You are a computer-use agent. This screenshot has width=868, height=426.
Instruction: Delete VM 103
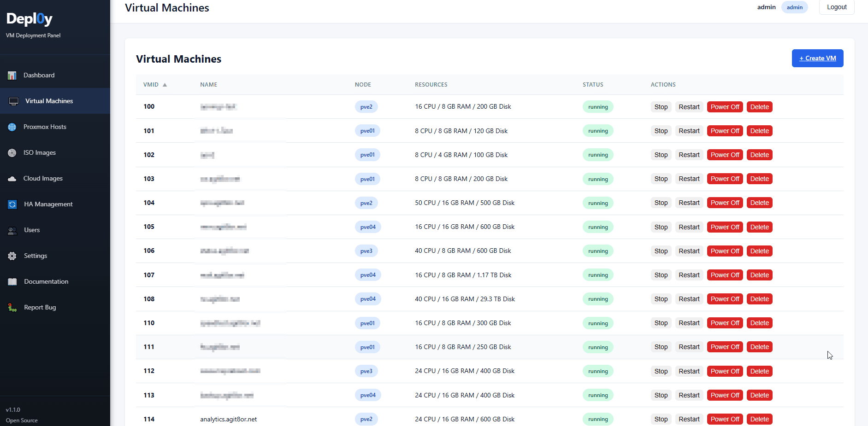tap(759, 179)
